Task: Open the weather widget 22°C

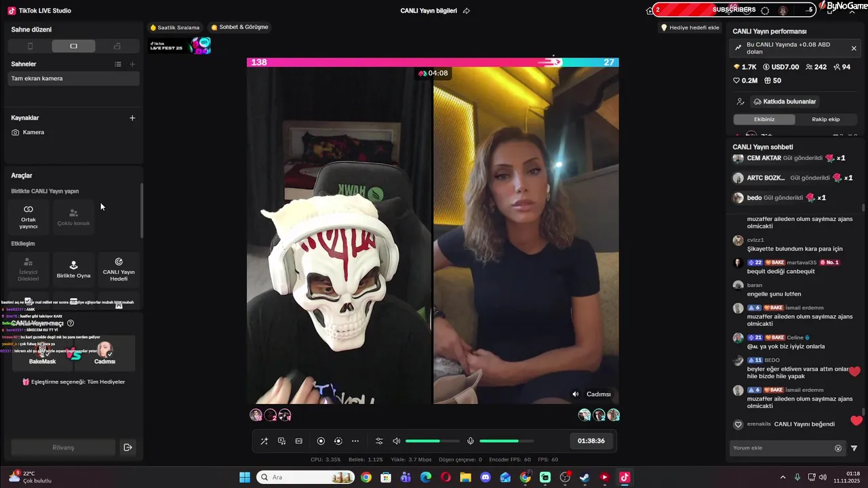Action: click(x=30, y=477)
